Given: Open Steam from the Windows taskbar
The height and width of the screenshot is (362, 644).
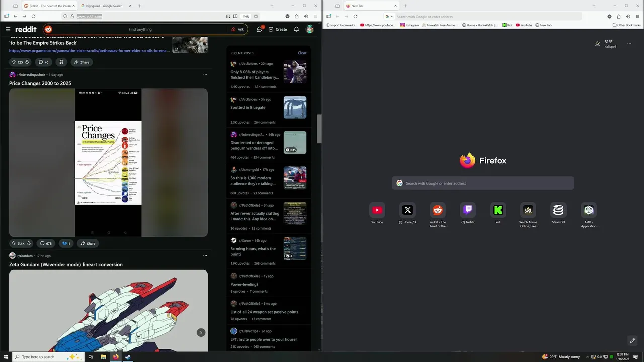Looking at the screenshot, I should pyautogui.click(x=128, y=357).
